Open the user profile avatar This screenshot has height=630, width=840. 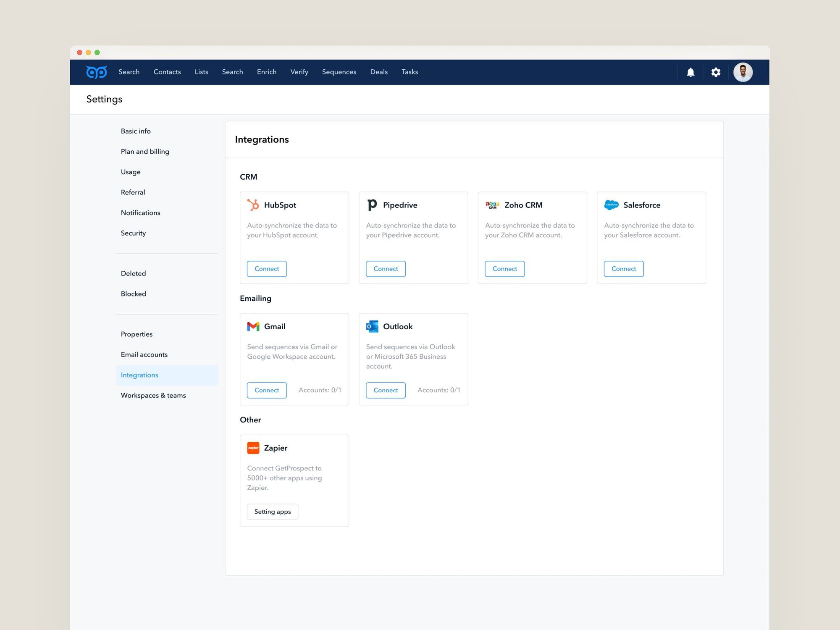click(x=743, y=72)
